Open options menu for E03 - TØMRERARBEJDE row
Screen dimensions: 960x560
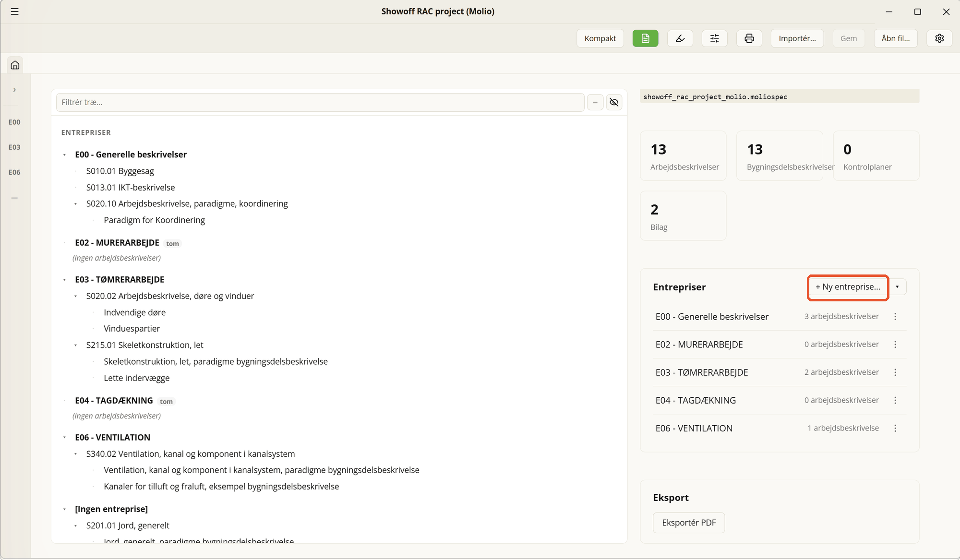coord(895,372)
